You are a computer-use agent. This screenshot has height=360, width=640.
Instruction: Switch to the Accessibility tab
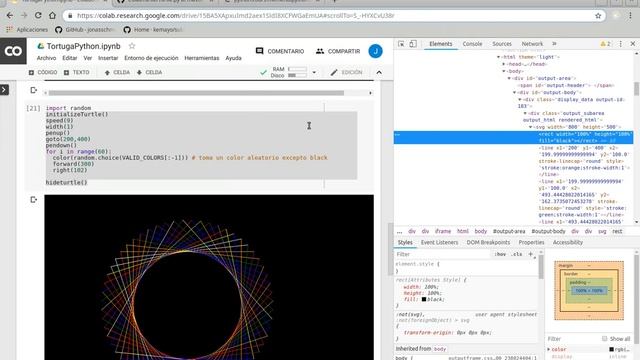(x=567, y=242)
